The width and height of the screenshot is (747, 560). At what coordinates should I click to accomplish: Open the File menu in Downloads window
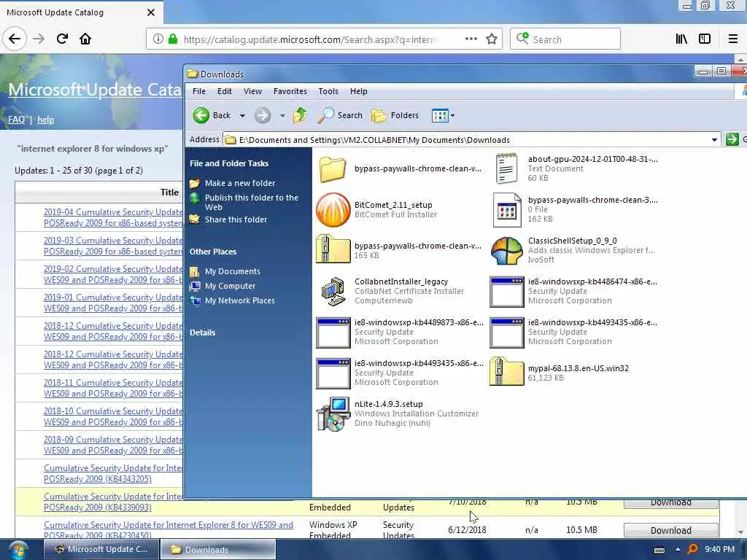tap(198, 91)
